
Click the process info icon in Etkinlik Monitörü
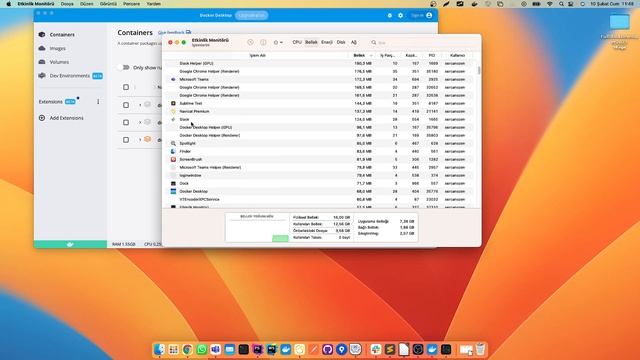[x=263, y=42]
